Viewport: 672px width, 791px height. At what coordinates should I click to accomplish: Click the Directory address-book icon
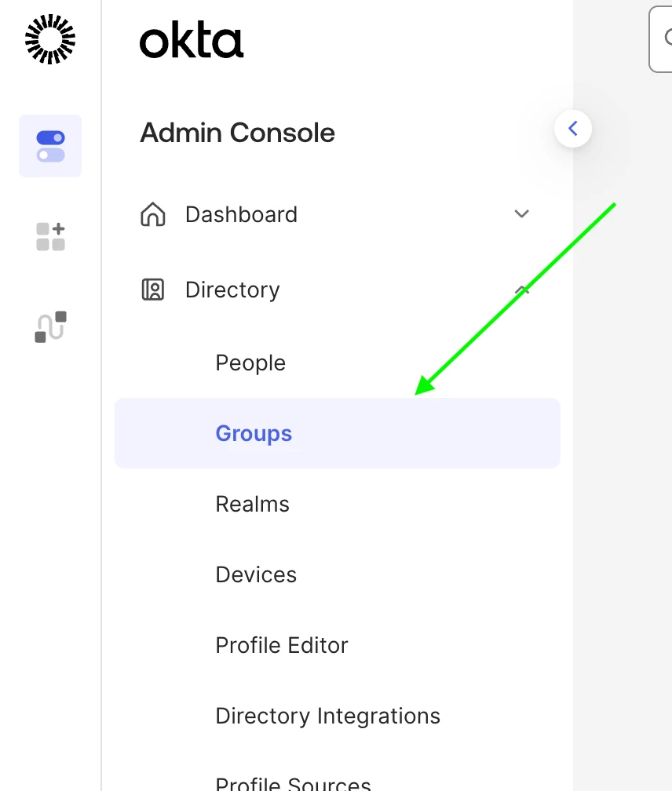[153, 290]
